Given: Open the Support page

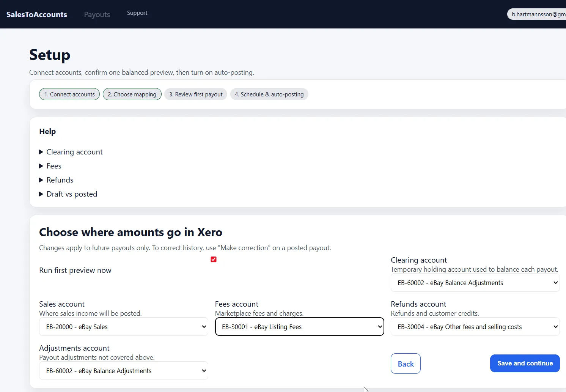Looking at the screenshot, I should pos(137,13).
